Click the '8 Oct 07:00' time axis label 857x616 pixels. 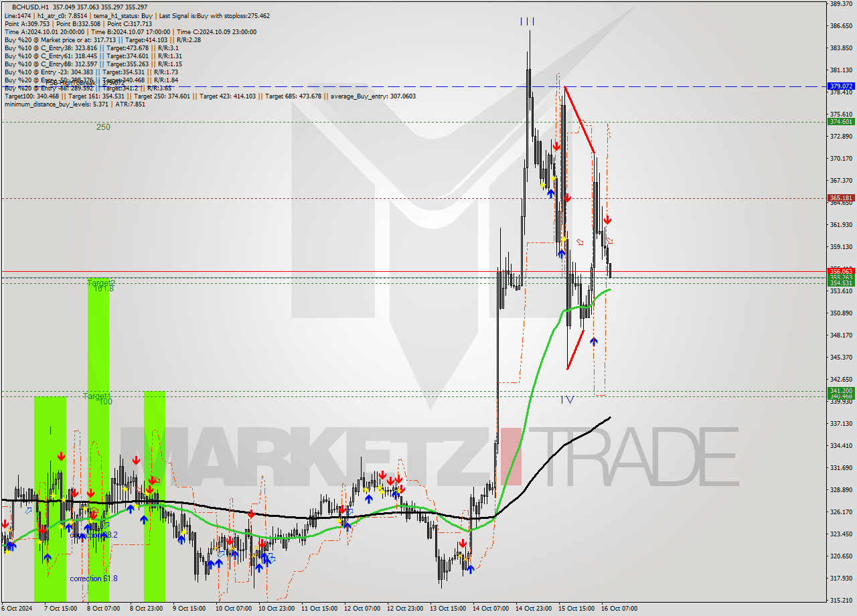(103, 609)
